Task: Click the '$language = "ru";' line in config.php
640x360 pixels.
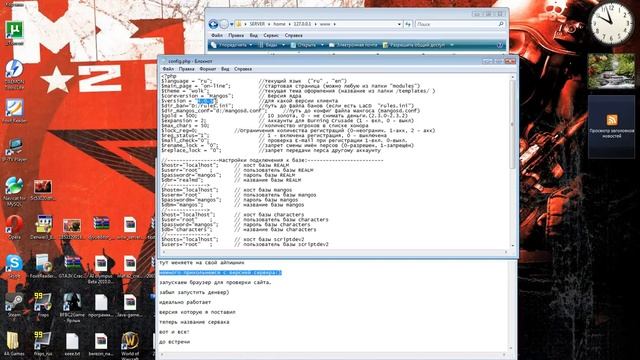Action: click(187, 81)
